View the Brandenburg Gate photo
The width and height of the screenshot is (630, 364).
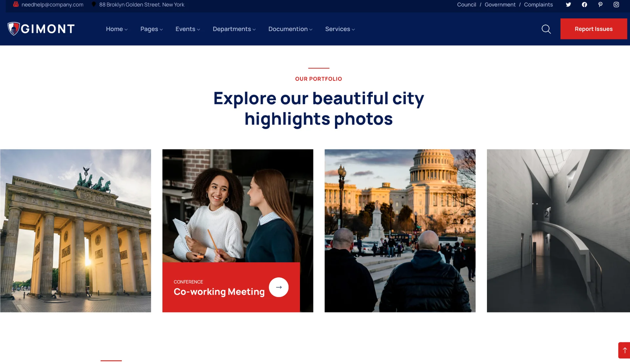point(75,231)
